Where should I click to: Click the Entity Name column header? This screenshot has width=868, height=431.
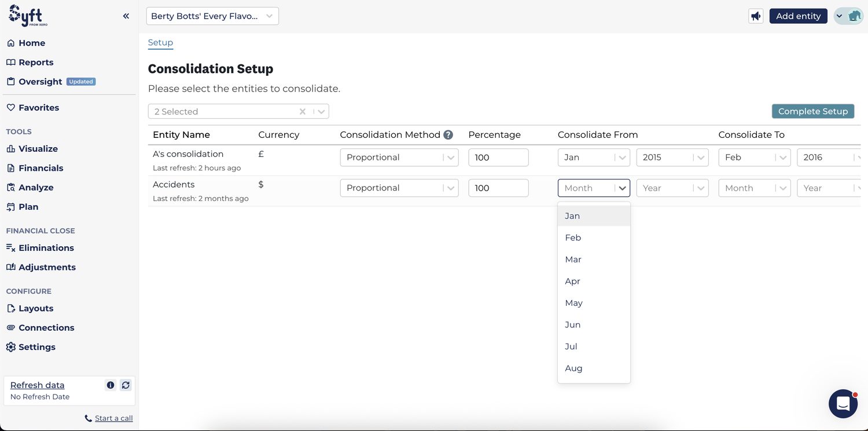coord(181,135)
